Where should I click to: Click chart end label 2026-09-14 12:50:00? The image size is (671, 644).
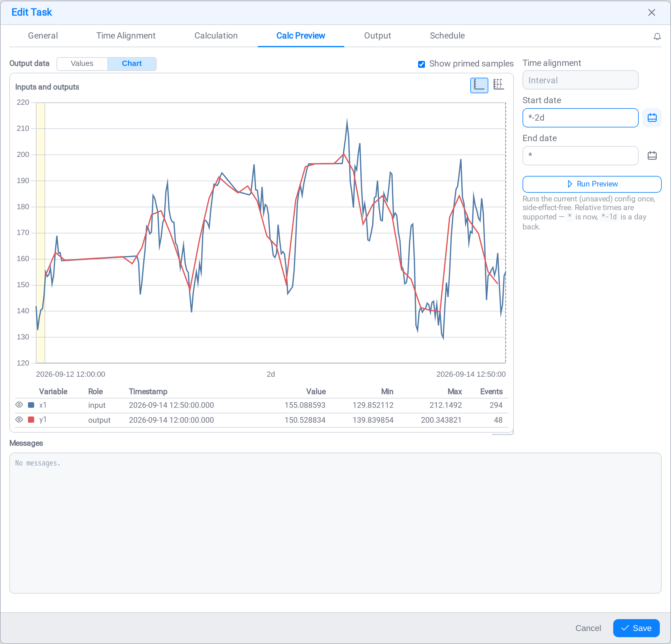pos(471,374)
